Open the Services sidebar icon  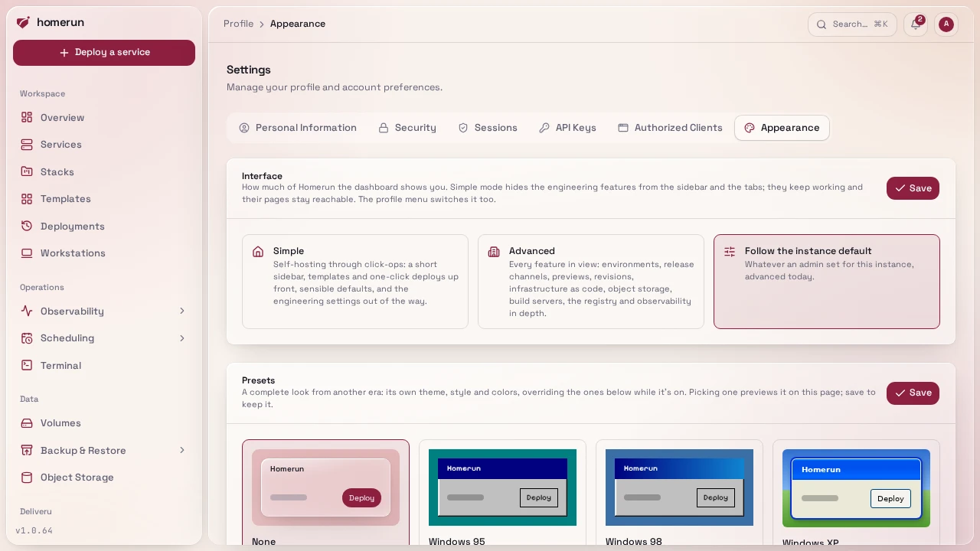pyautogui.click(x=27, y=145)
